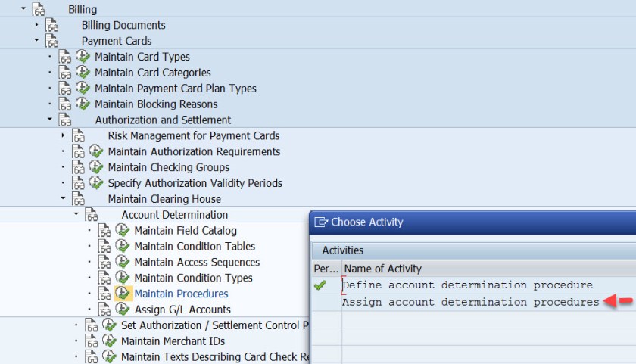
Task: Open documentation icon beside Billing Documents
Action: [x=51, y=25]
